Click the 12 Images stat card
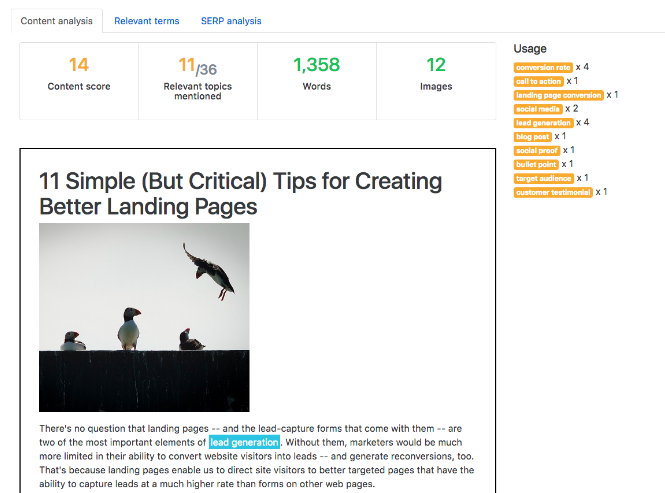The height and width of the screenshot is (493, 665). 436,81
